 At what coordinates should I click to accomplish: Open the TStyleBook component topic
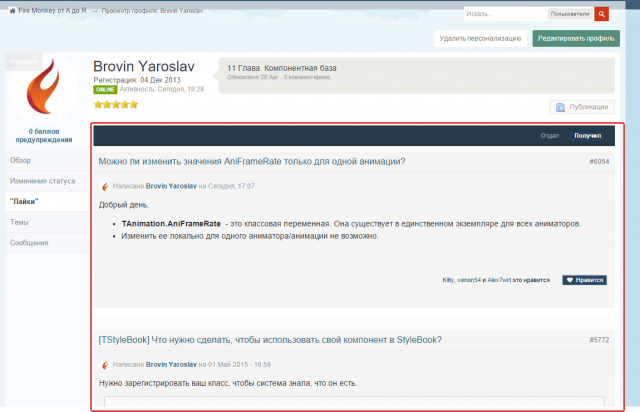coord(270,340)
